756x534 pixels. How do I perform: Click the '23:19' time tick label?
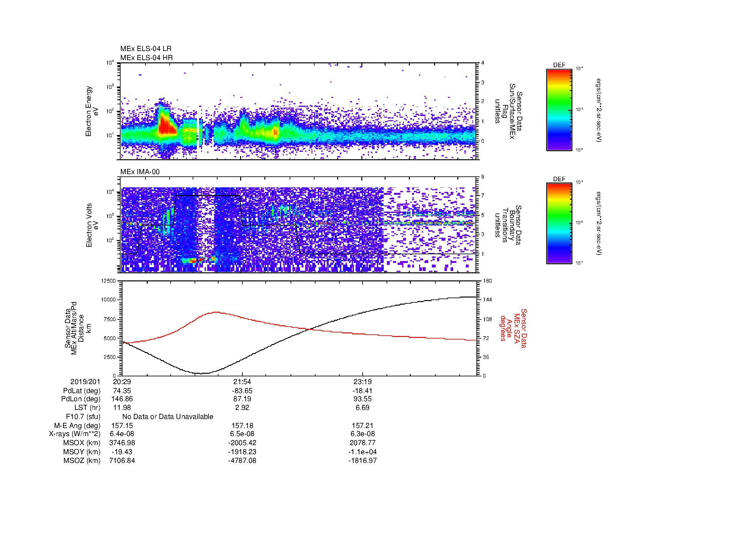pos(363,382)
